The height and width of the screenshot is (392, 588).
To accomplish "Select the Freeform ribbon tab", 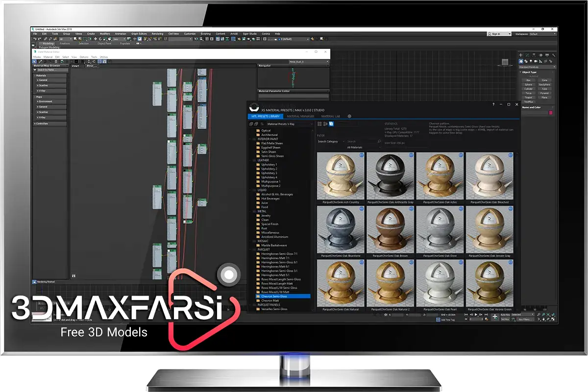I will point(65,44).
